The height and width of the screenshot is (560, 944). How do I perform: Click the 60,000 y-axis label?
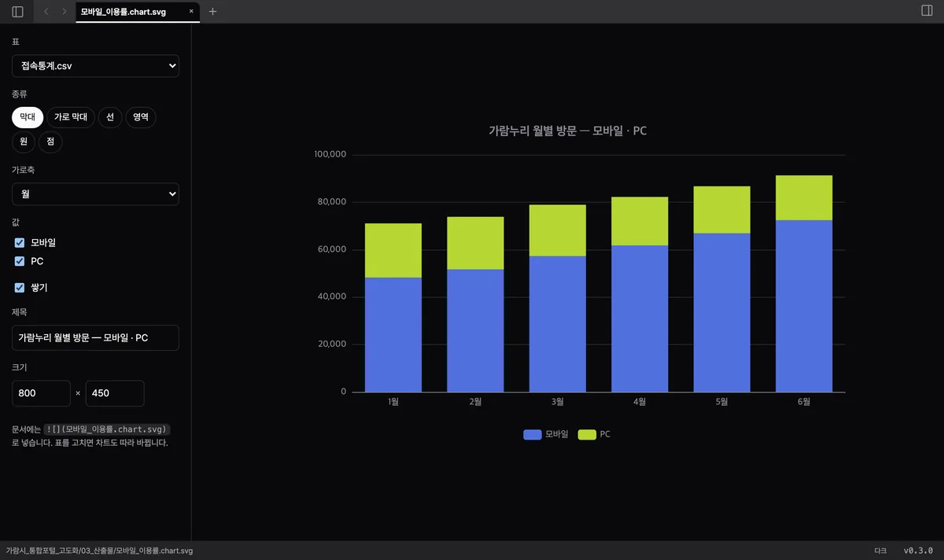coord(332,249)
